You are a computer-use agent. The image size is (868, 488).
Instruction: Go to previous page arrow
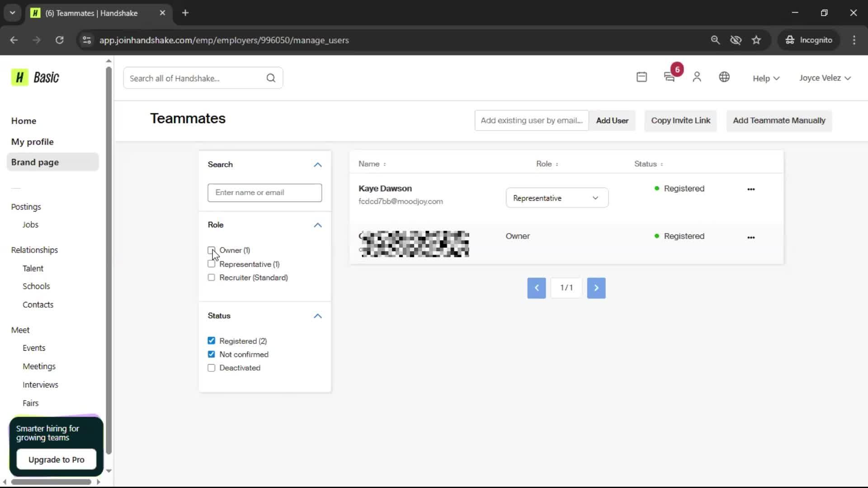coord(537,288)
